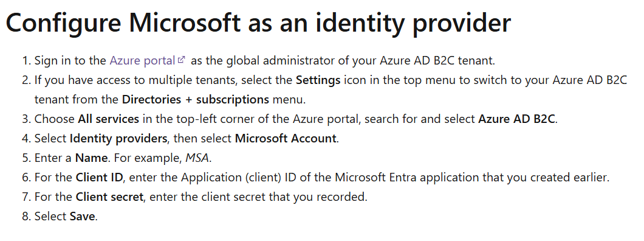Click the bold Client ID text
The width and height of the screenshot is (644, 241).
99,177
